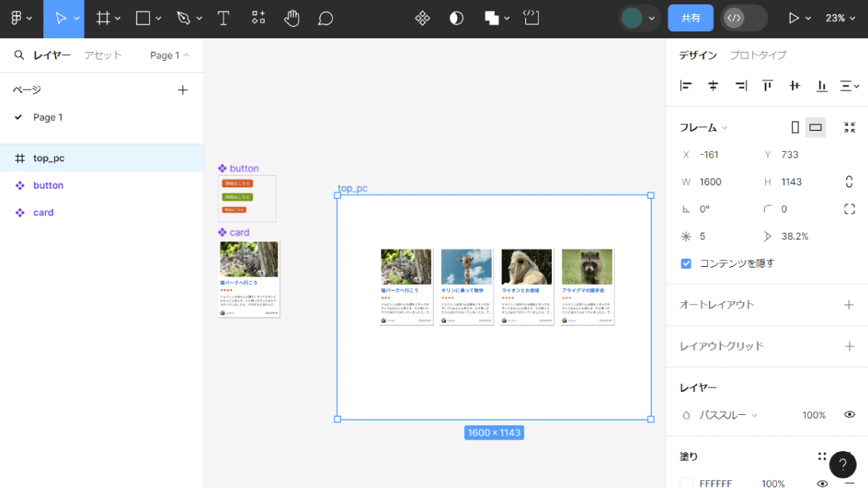The image size is (868, 488).
Task: Select the Move tool
Action: [61, 19]
